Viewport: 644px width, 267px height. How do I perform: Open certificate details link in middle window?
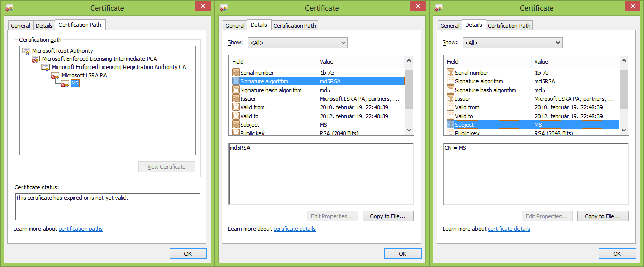pyautogui.click(x=295, y=229)
